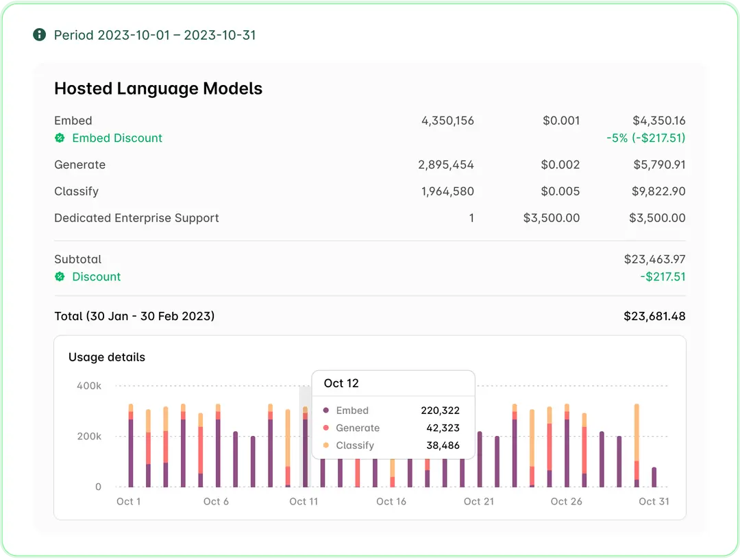The image size is (740, 560).
Task: Click the Embed Discount green label
Action: (116, 138)
